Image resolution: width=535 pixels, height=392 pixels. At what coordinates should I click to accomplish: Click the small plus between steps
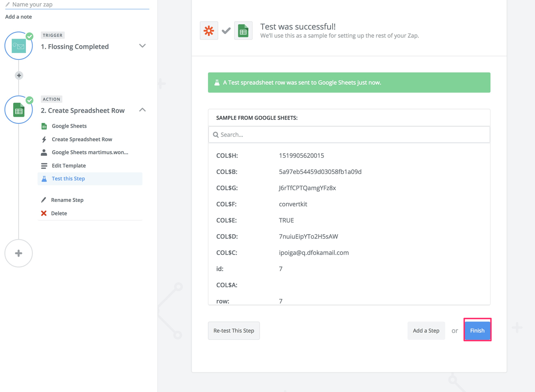[19, 76]
